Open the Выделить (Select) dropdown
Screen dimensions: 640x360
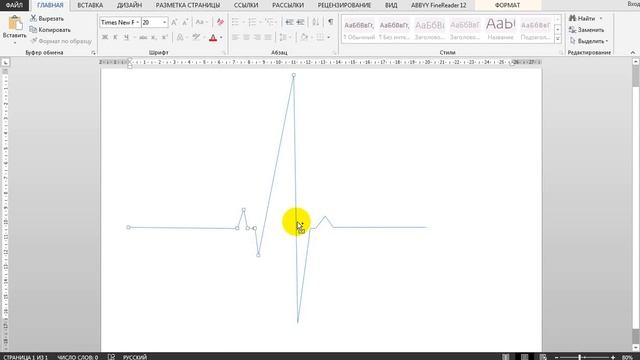pyautogui.click(x=589, y=41)
